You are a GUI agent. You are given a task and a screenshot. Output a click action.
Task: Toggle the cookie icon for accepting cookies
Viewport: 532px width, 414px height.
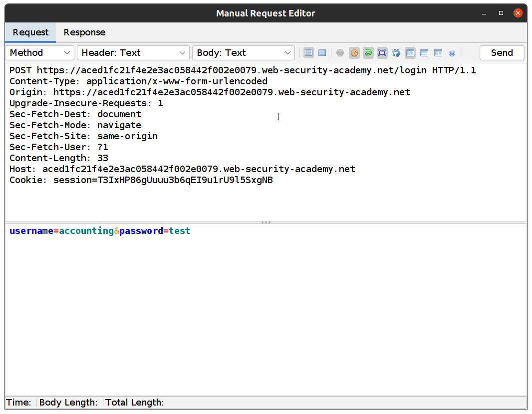point(354,53)
